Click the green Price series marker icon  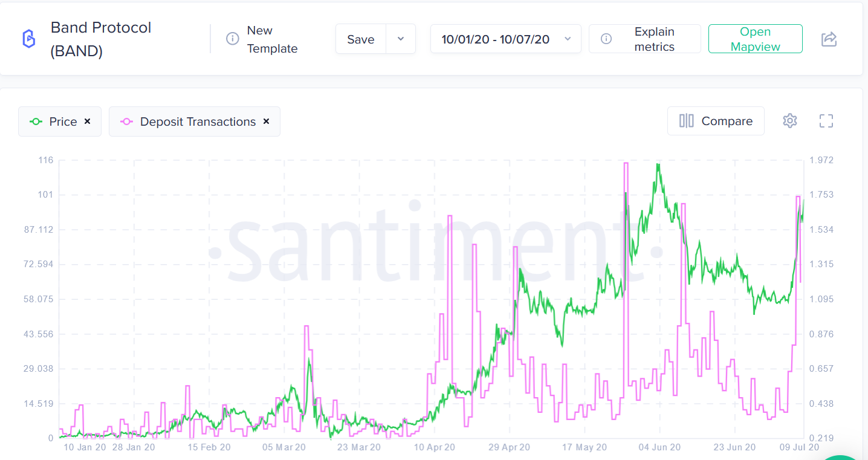(36, 121)
